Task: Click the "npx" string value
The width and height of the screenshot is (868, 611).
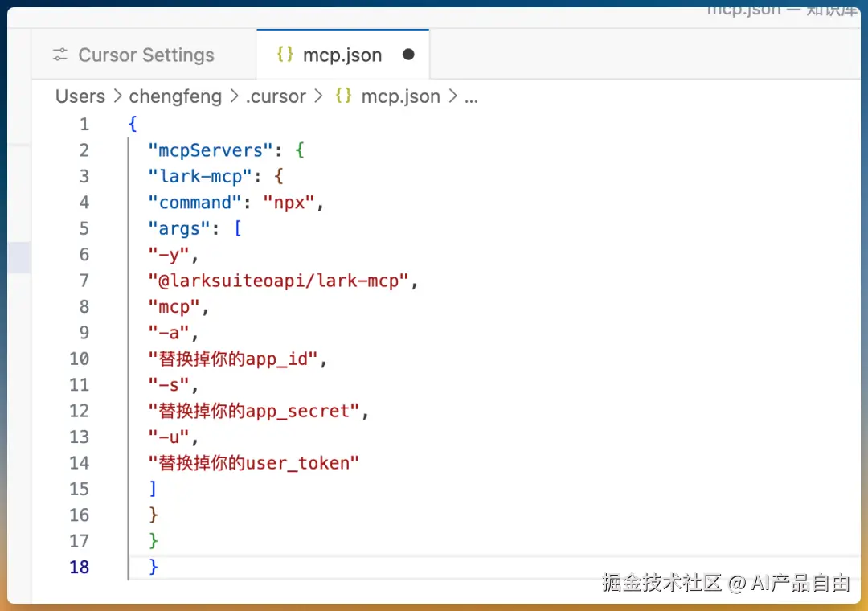Action: click(x=289, y=203)
